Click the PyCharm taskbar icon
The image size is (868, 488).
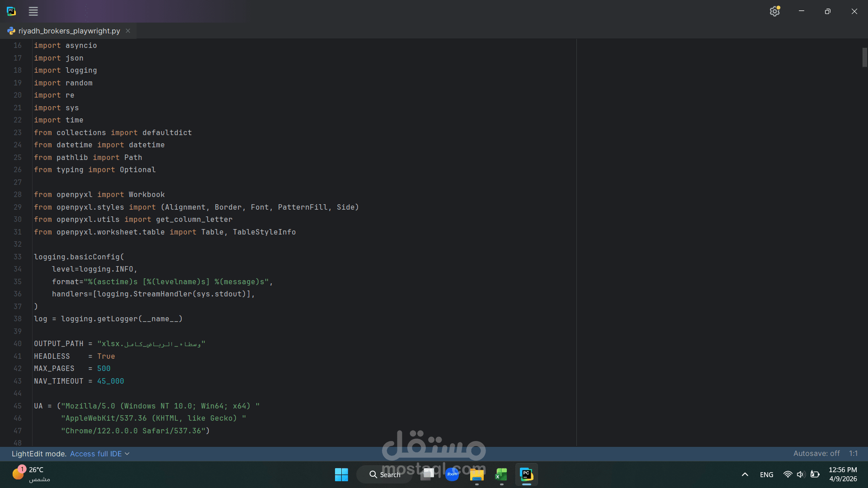(526, 474)
